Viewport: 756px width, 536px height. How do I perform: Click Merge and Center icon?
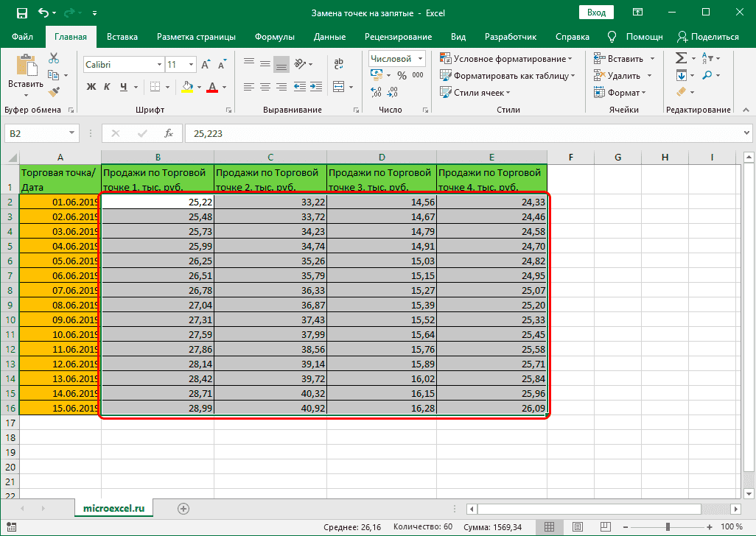(x=338, y=86)
